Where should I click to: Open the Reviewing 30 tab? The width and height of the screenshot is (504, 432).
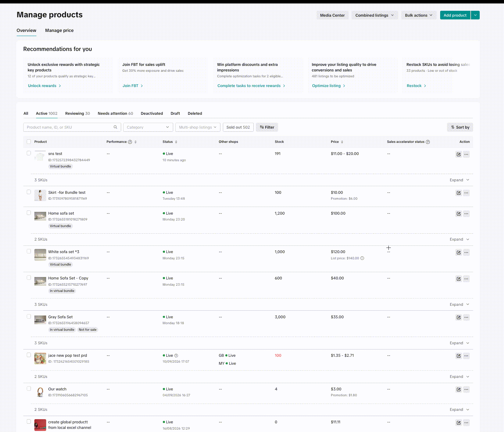pyautogui.click(x=77, y=113)
